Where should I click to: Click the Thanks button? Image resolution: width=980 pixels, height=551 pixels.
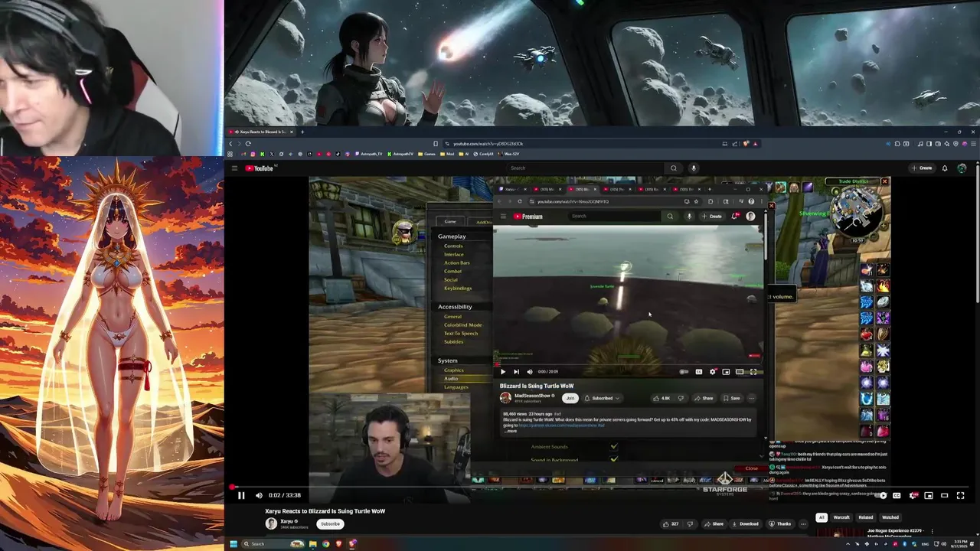(x=780, y=524)
